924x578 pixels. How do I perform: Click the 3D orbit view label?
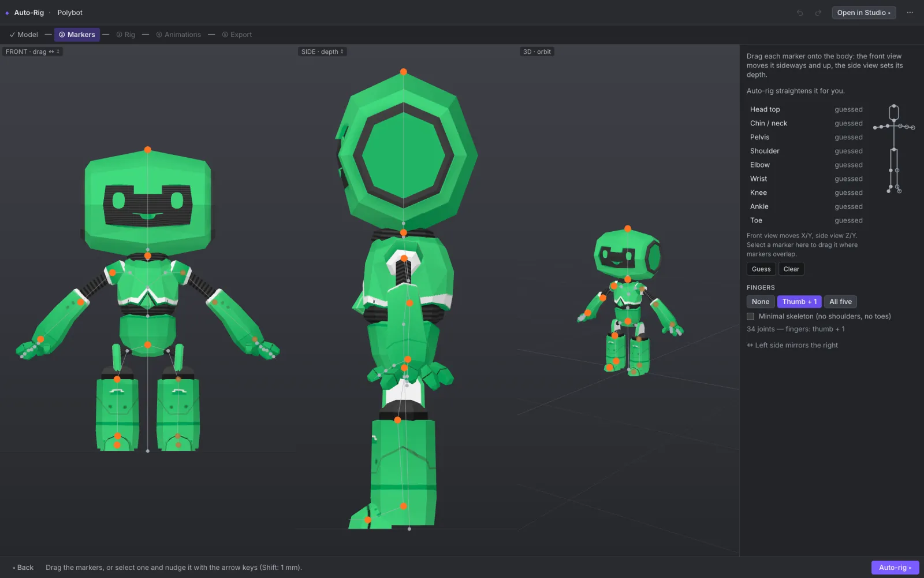point(536,52)
